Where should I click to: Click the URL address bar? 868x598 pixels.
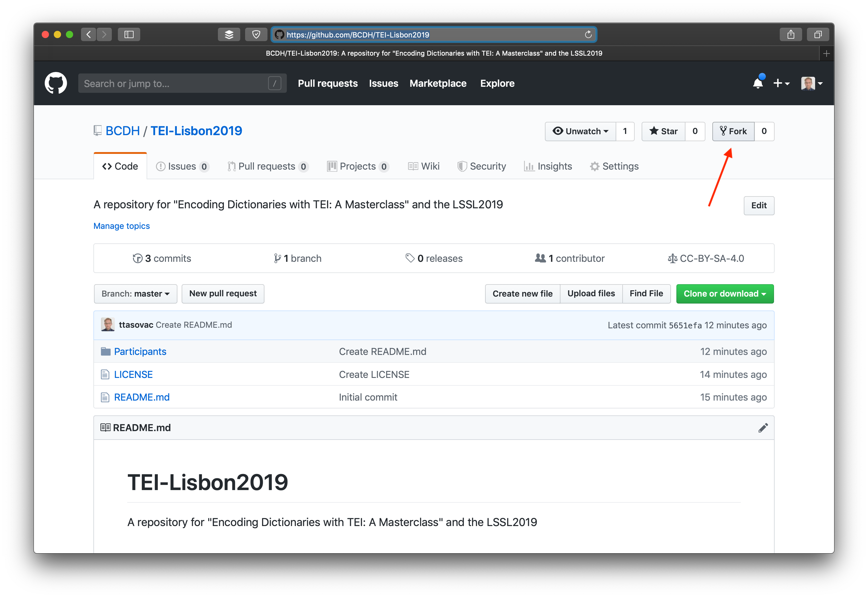[434, 34]
